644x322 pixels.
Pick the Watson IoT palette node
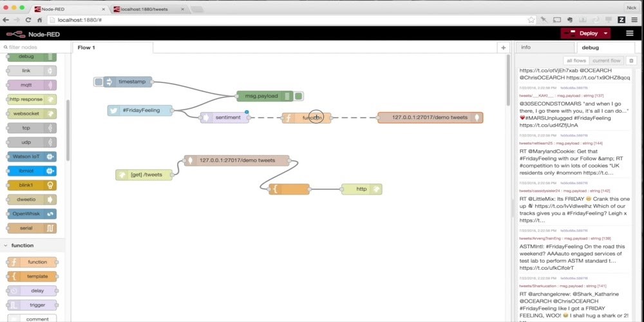pyautogui.click(x=31, y=156)
